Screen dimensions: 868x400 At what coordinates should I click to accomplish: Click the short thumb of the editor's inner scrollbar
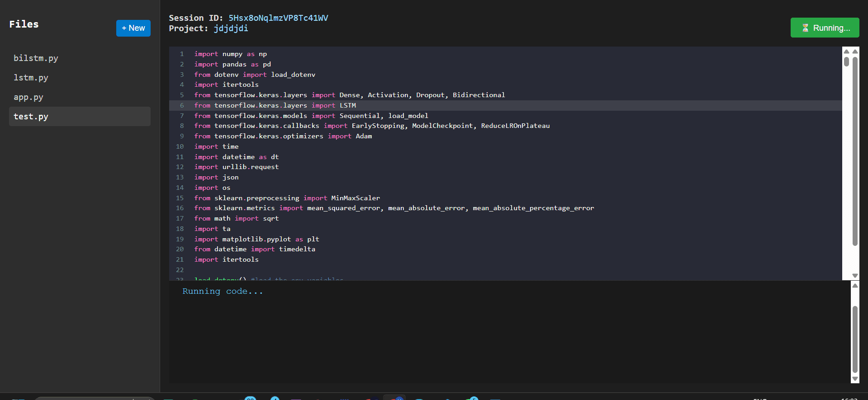tap(846, 61)
